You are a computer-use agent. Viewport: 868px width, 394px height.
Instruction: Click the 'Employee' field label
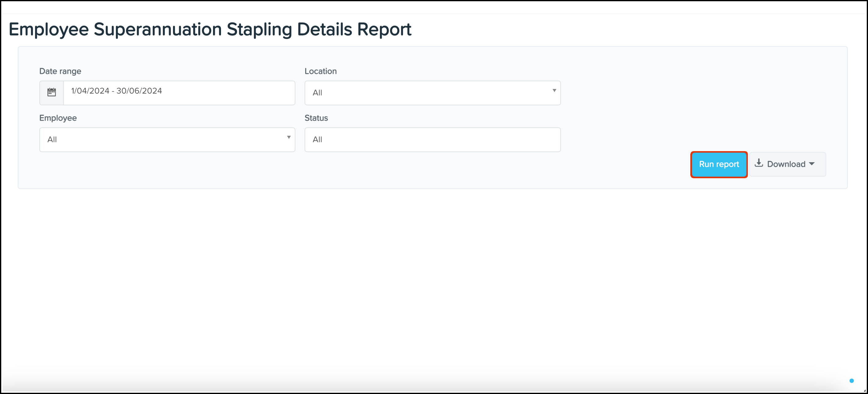click(57, 118)
